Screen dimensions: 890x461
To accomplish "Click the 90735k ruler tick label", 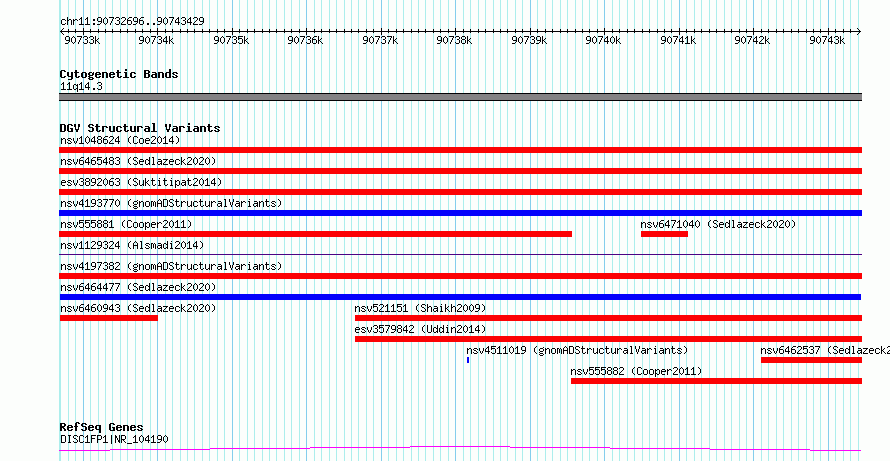I will (232, 40).
